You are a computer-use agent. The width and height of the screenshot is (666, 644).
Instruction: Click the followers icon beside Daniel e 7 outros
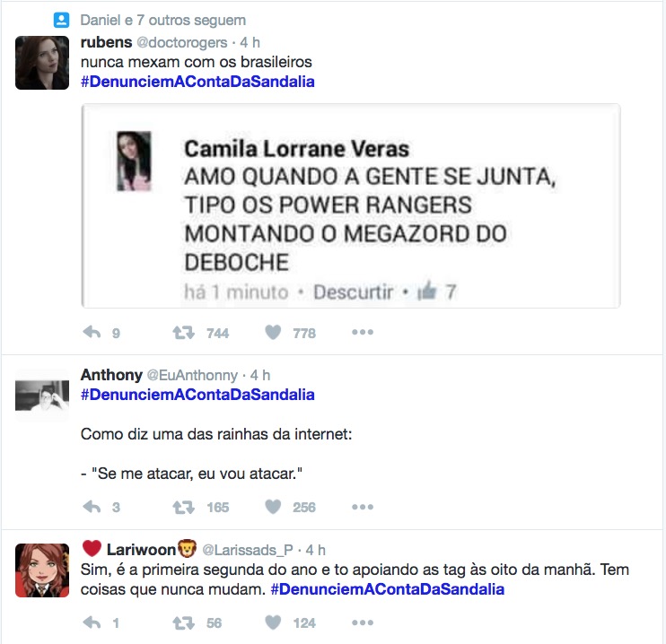(x=61, y=20)
